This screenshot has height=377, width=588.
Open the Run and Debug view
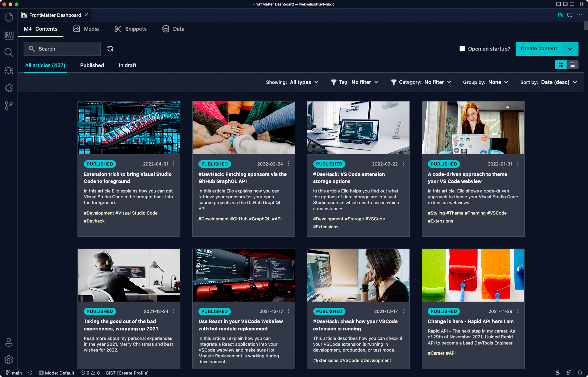(9, 70)
